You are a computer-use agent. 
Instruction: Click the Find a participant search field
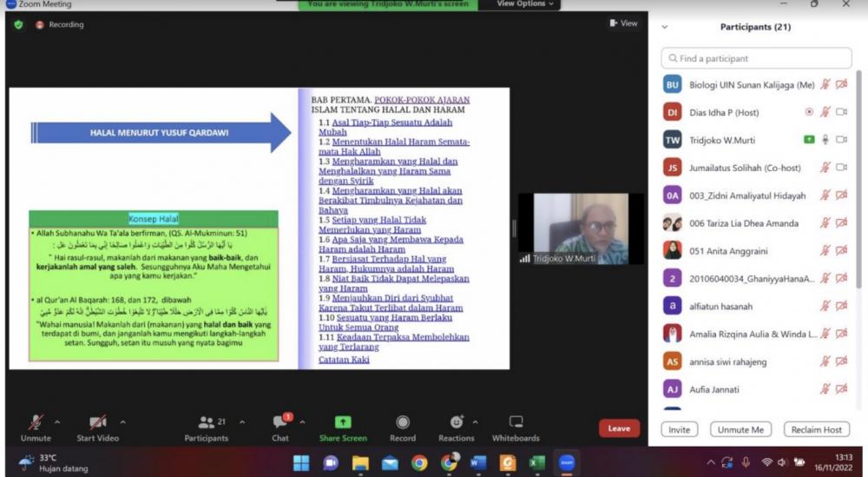coord(756,58)
